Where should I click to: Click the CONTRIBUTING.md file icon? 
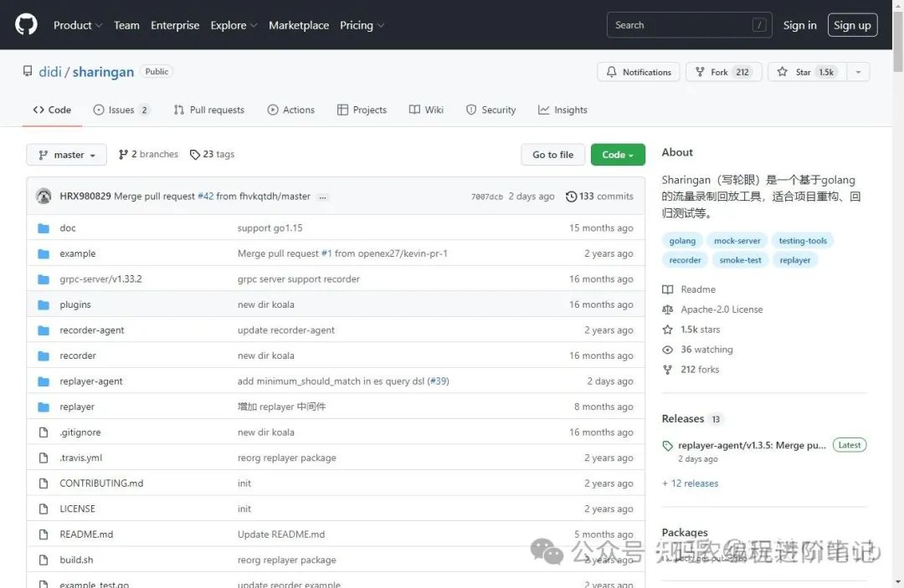[44, 483]
